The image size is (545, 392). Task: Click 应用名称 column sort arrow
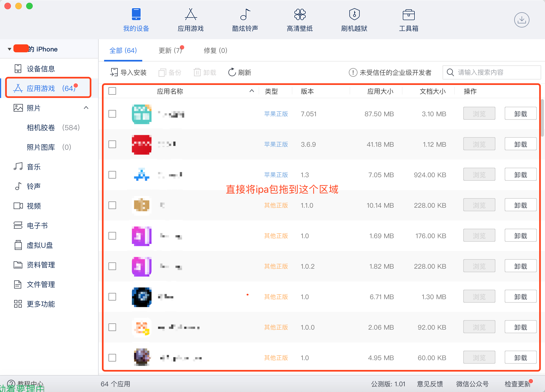click(x=252, y=92)
